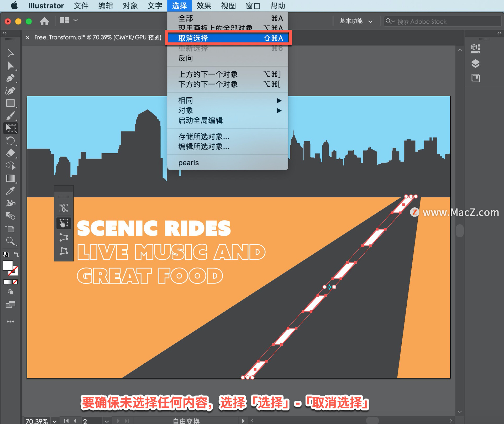
Task: Open the 文件 menu
Action: click(x=81, y=6)
